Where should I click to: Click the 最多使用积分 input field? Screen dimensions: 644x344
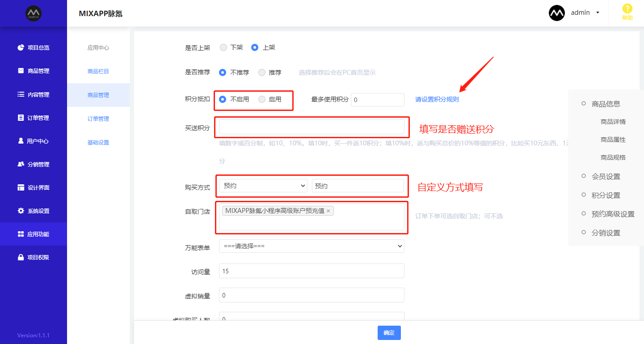pyautogui.click(x=378, y=100)
